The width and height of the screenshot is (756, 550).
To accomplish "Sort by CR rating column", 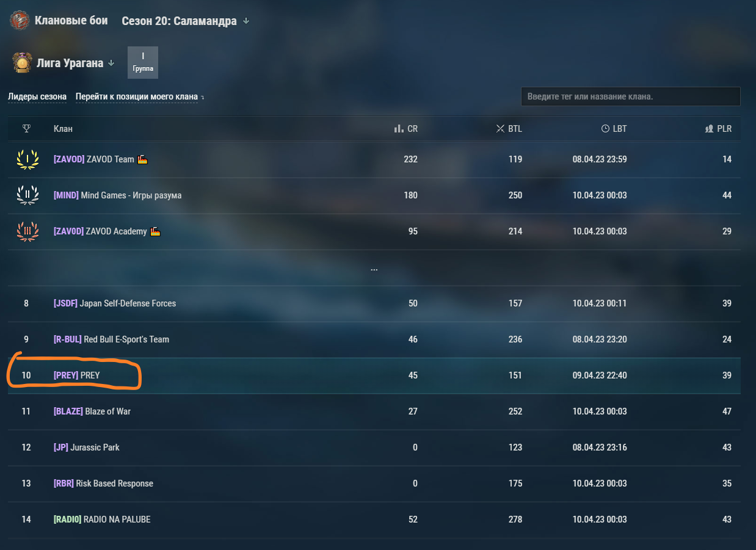I will coord(406,129).
